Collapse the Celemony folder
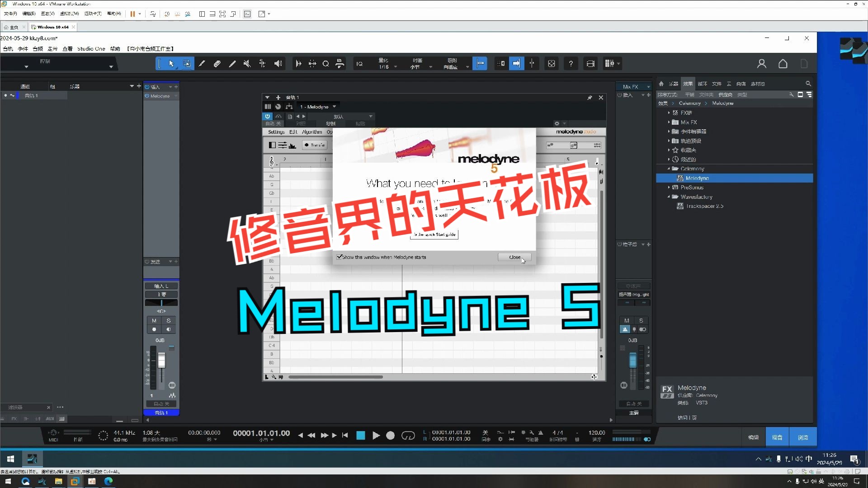The image size is (868, 488). [x=669, y=169]
